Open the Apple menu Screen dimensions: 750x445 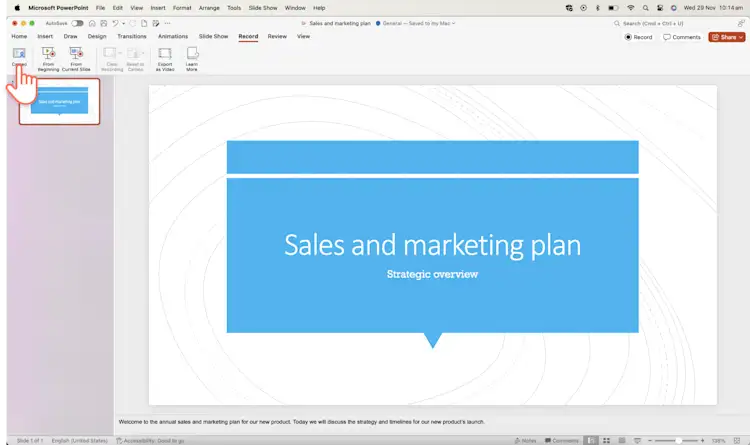[x=17, y=8]
